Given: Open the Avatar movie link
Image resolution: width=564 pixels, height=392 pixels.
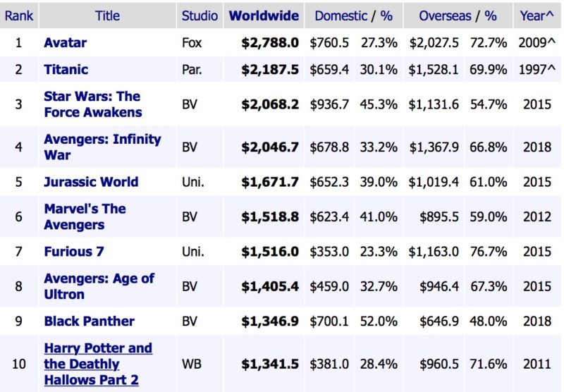Looking at the screenshot, I should tap(65, 43).
